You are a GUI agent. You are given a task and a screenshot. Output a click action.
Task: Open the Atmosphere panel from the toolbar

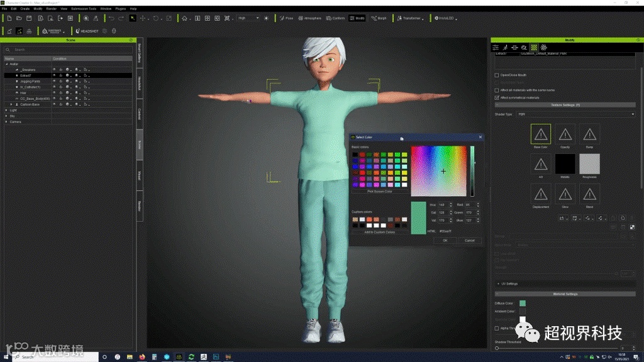point(311,18)
